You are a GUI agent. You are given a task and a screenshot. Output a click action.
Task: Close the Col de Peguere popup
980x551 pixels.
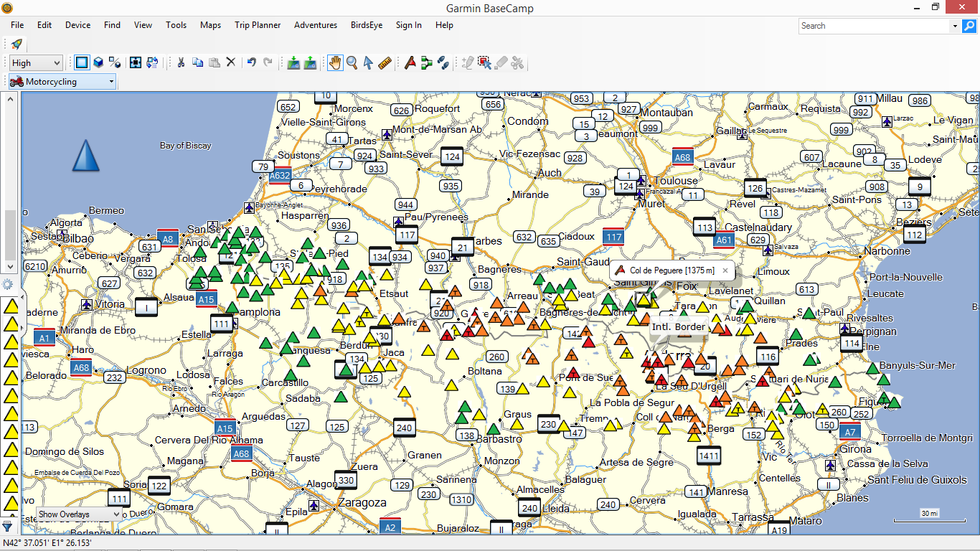(725, 270)
